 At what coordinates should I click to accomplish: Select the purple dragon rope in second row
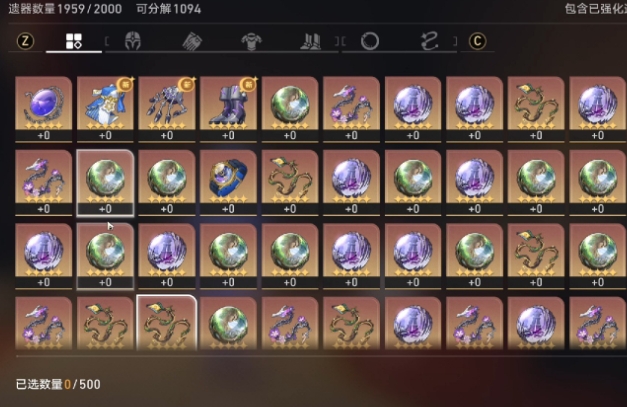tap(44, 183)
